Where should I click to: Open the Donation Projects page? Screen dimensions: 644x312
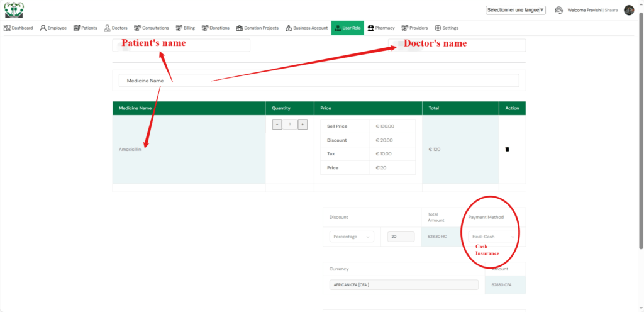[257, 28]
